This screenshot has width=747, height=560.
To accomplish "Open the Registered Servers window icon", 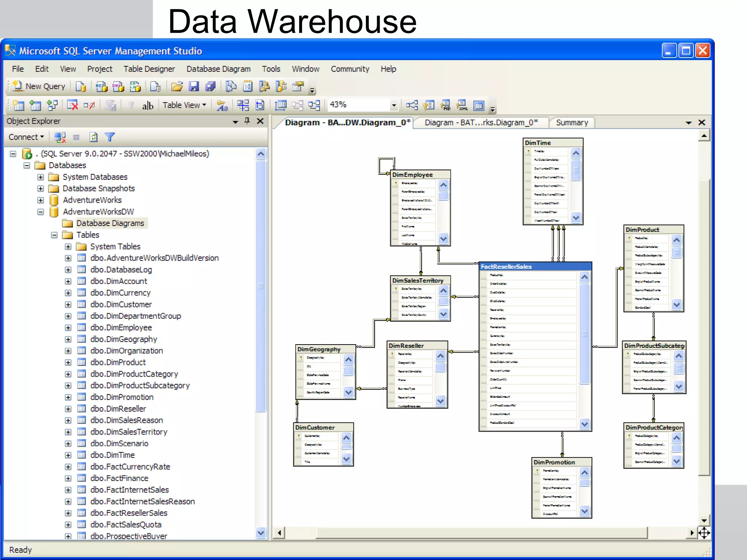I will [231, 86].
